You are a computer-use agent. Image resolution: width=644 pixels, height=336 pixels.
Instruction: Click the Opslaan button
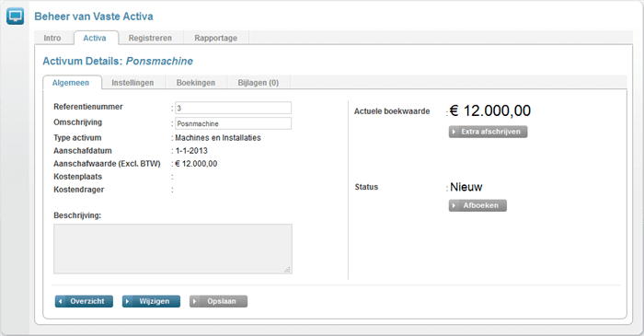click(219, 301)
